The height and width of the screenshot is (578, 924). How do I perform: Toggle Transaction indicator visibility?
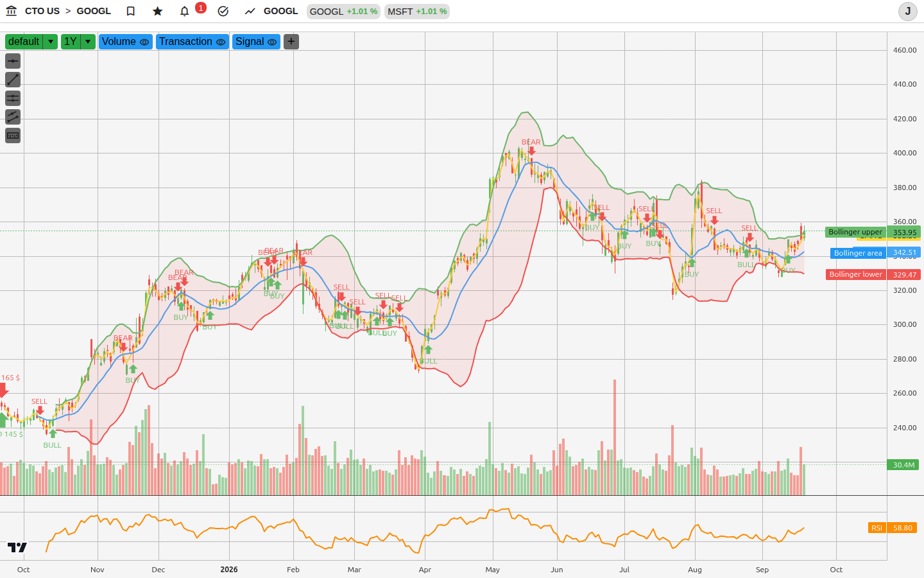point(221,42)
